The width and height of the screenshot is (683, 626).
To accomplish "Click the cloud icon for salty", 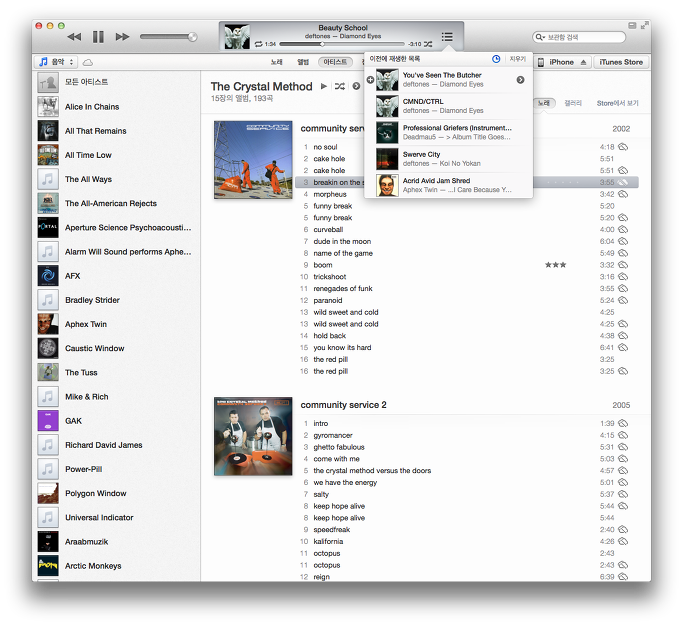I will point(623,494).
